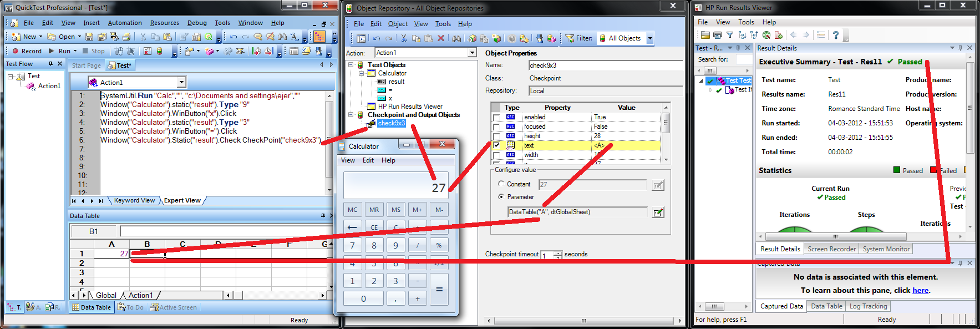
Task: Toggle the highlighted Test Flow icon in QuickTest toolbar
Action: [319, 37]
